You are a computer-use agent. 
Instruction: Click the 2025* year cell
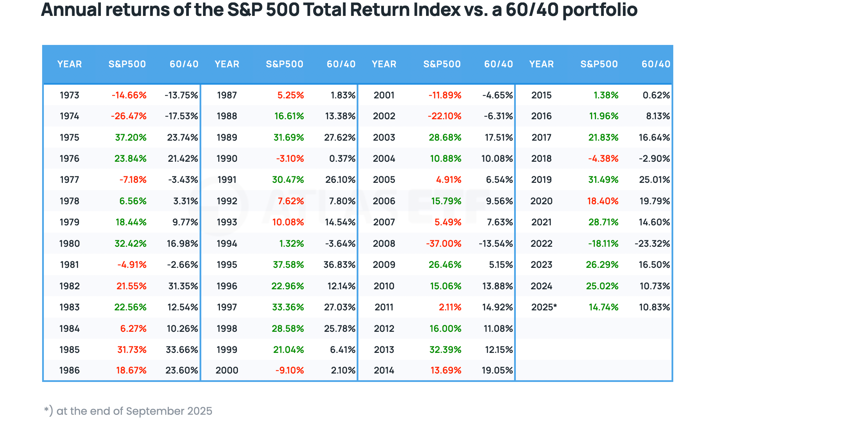pos(544,307)
